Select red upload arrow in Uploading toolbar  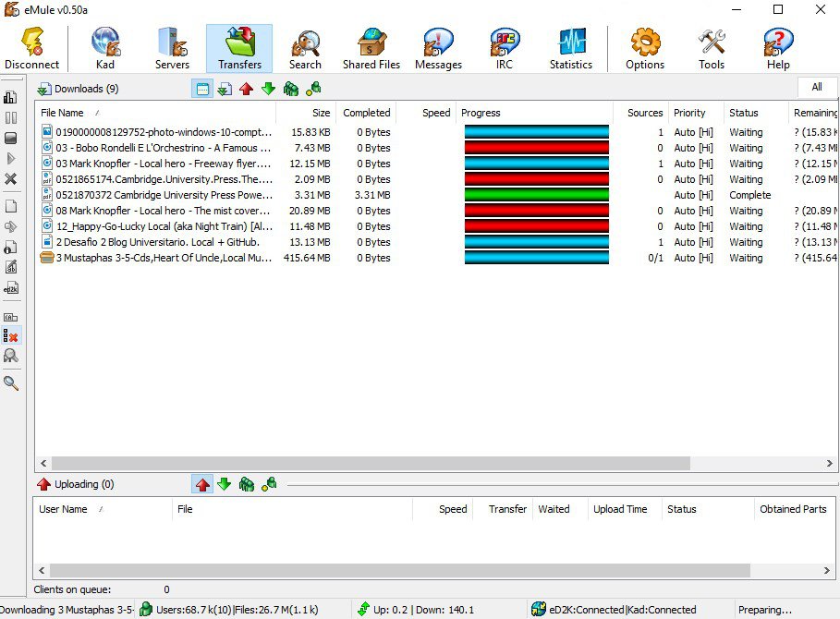[202, 485]
